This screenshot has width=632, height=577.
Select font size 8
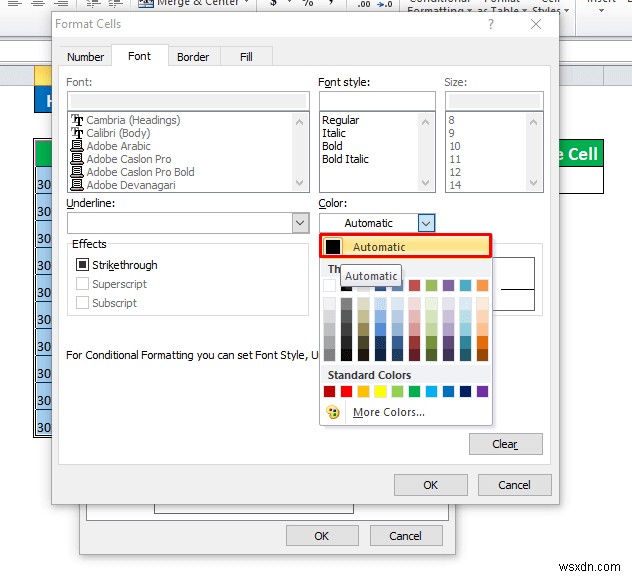[451, 120]
